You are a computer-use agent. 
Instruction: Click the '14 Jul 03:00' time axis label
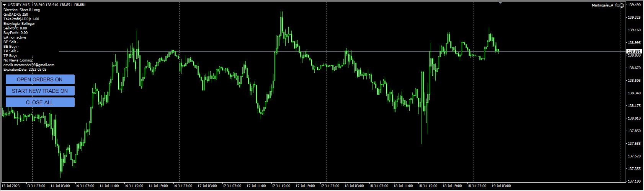pyautogui.click(x=60, y=186)
